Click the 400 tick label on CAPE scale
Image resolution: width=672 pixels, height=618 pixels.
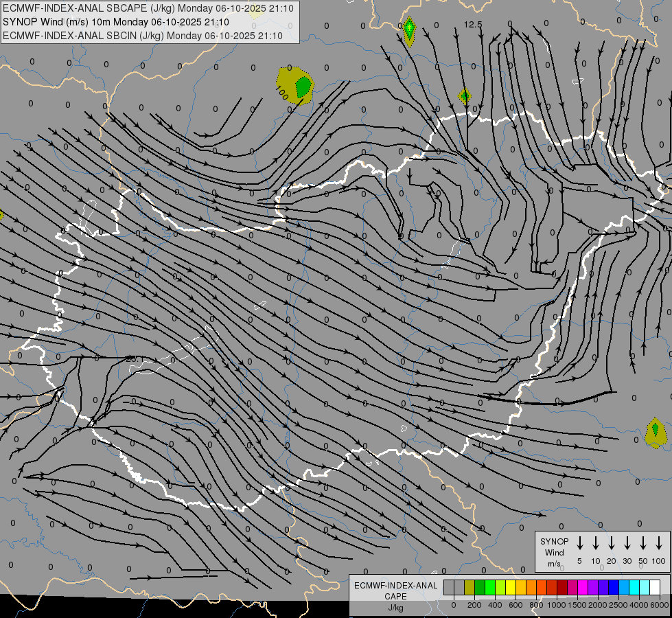click(x=495, y=605)
